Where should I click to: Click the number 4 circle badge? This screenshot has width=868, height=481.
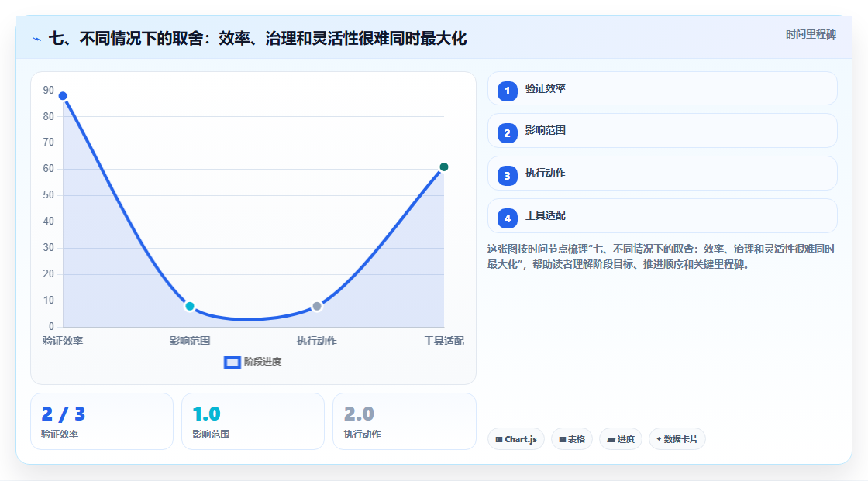(507, 218)
